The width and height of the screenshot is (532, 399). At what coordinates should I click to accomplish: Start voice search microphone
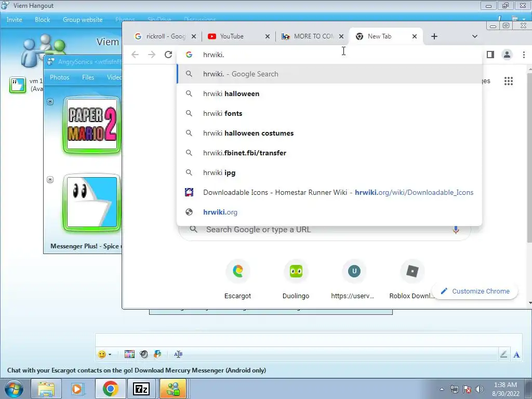pyautogui.click(x=456, y=230)
